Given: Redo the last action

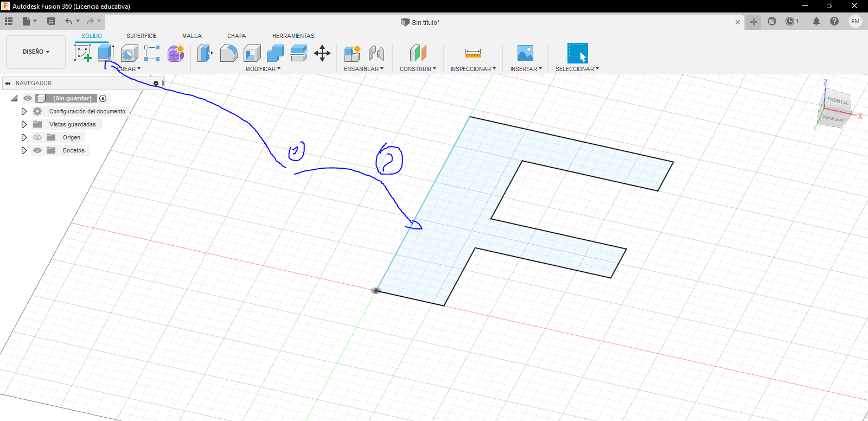Looking at the screenshot, I should point(90,21).
